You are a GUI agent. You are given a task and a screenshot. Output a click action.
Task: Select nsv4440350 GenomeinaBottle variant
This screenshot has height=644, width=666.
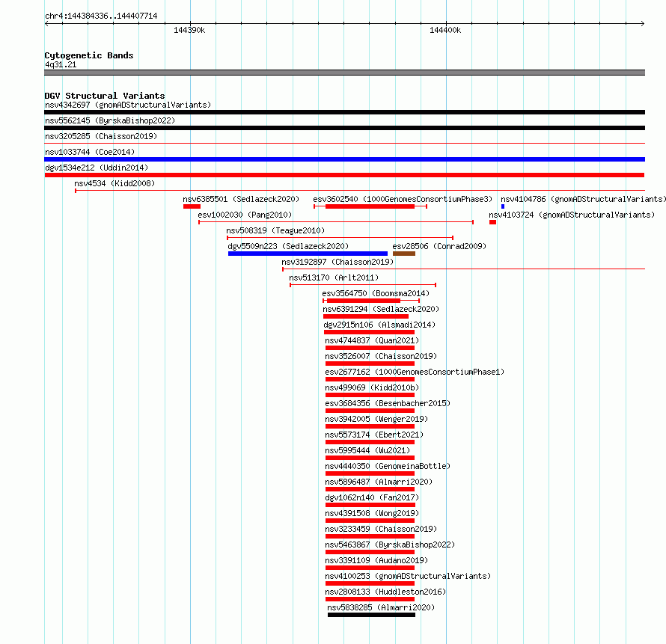click(x=388, y=466)
